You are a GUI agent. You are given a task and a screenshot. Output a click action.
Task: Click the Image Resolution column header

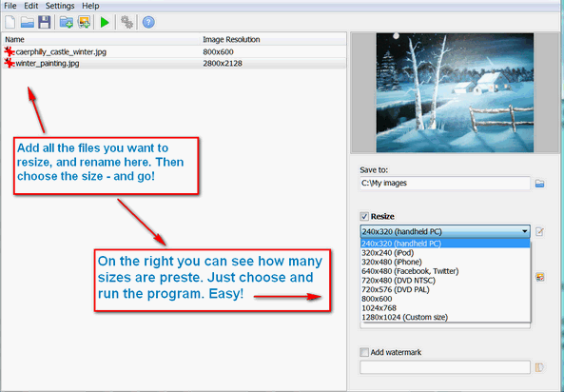pyautogui.click(x=231, y=40)
